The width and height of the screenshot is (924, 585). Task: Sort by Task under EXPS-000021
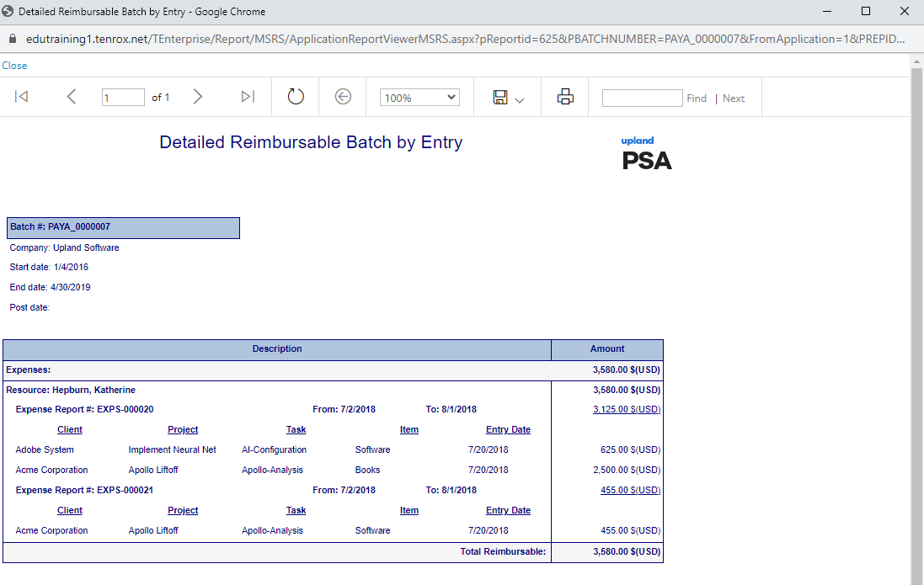point(296,510)
